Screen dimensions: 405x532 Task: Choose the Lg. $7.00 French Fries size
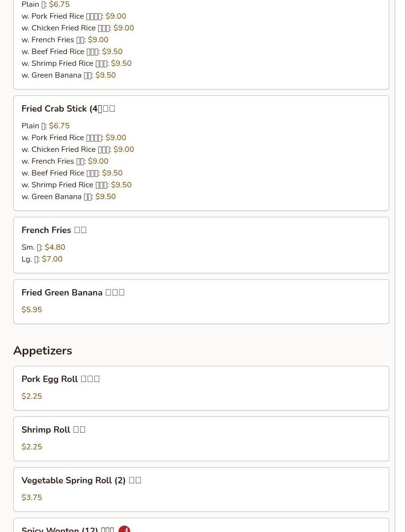click(42, 259)
